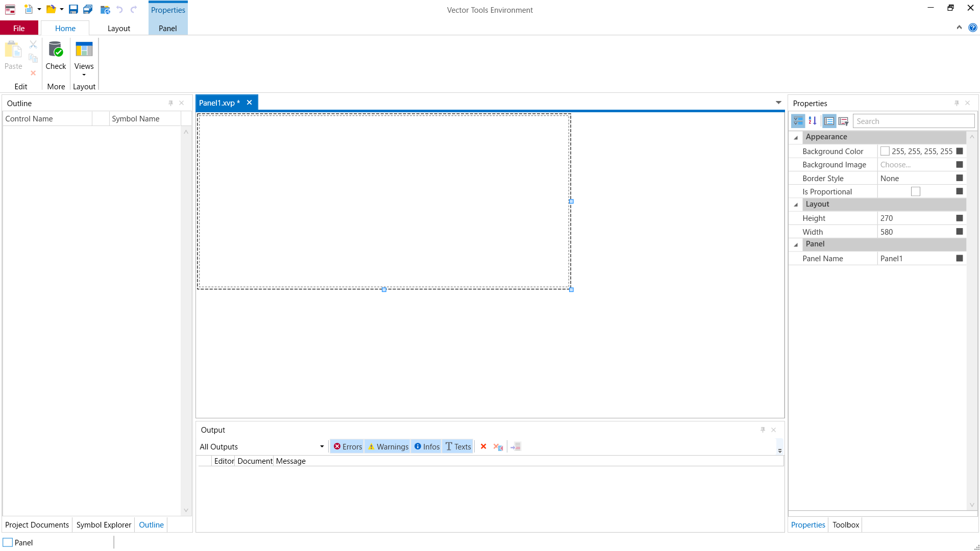
Task: Collapse the Appearance property group
Action: tap(796, 137)
